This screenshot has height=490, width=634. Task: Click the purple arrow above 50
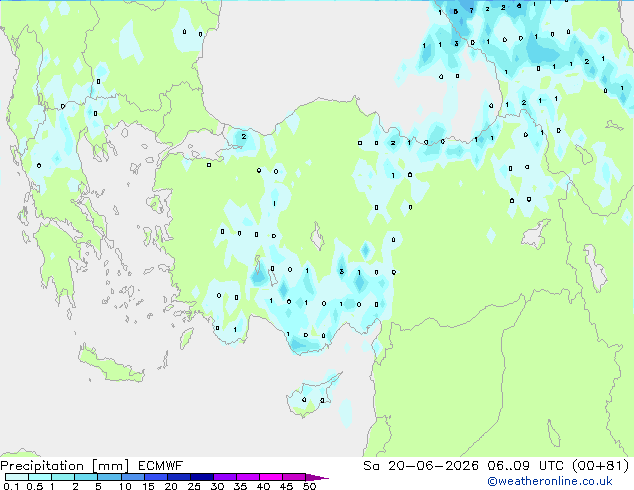(x=317, y=477)
